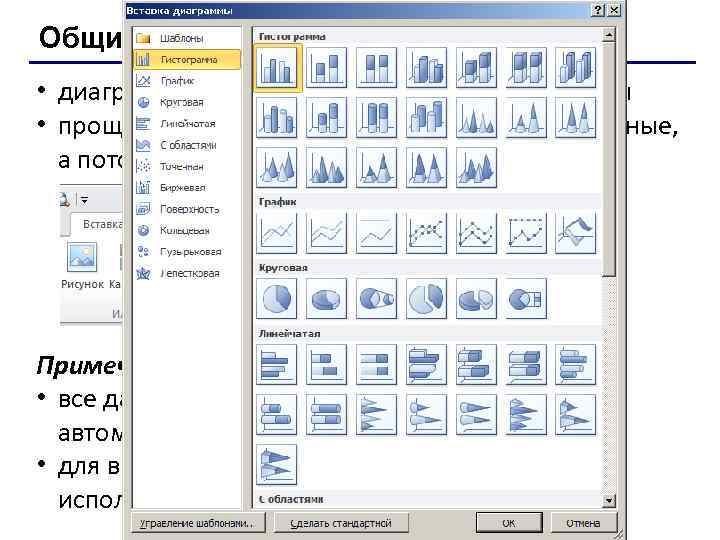This screenshot has height=540, width=720.
Task: Choose Кольцевая in the chart type list
Action: 185,231
